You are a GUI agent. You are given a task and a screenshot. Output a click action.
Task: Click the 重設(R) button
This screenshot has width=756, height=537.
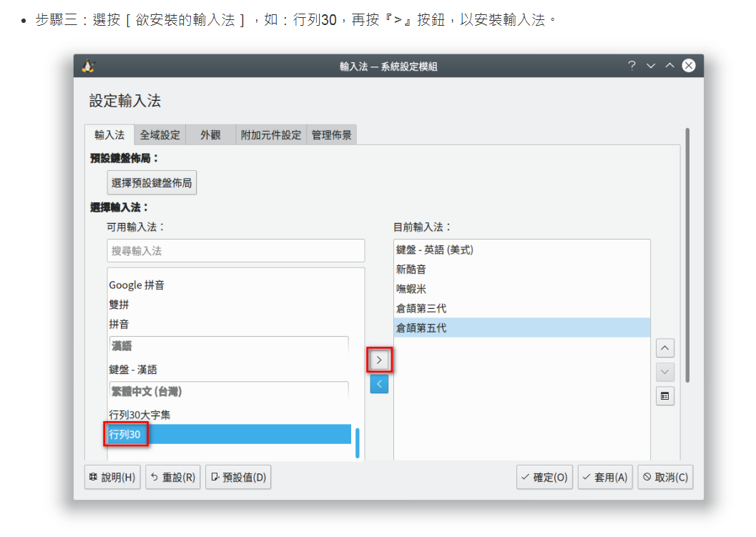point(172,477)
